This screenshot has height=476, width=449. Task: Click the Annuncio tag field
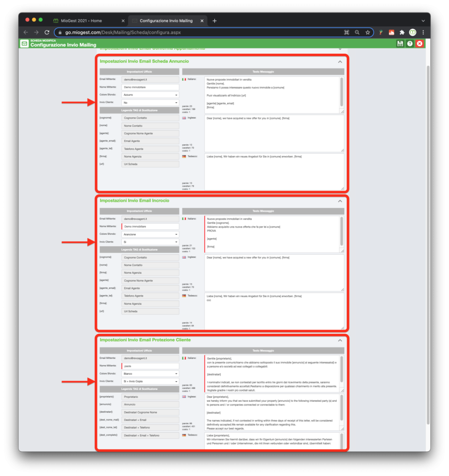150,404
